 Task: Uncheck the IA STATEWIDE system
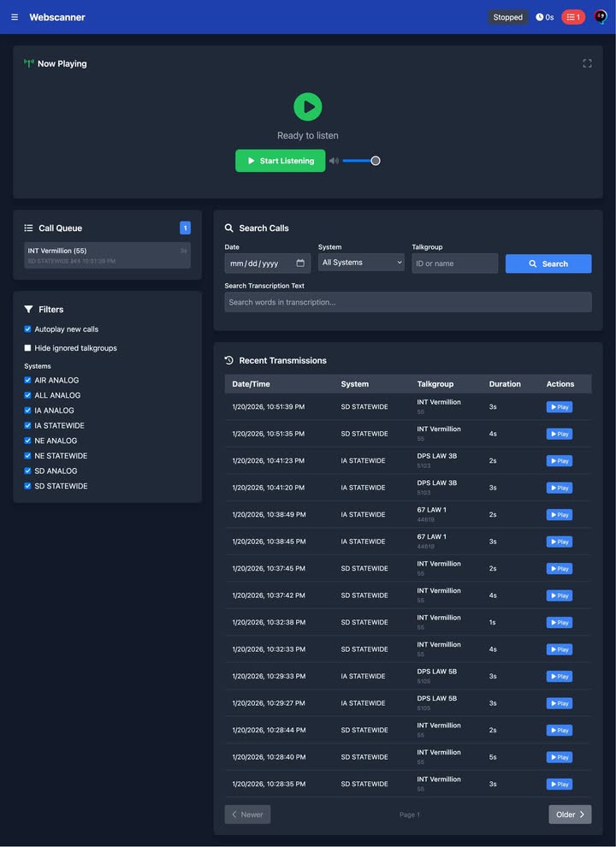click(27, 426)
